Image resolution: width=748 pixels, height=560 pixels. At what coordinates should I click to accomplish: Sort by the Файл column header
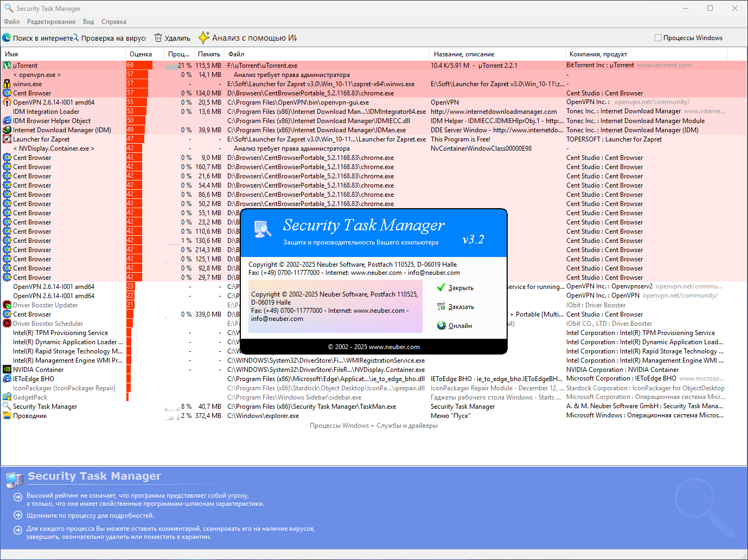click(x=327, y=54)
